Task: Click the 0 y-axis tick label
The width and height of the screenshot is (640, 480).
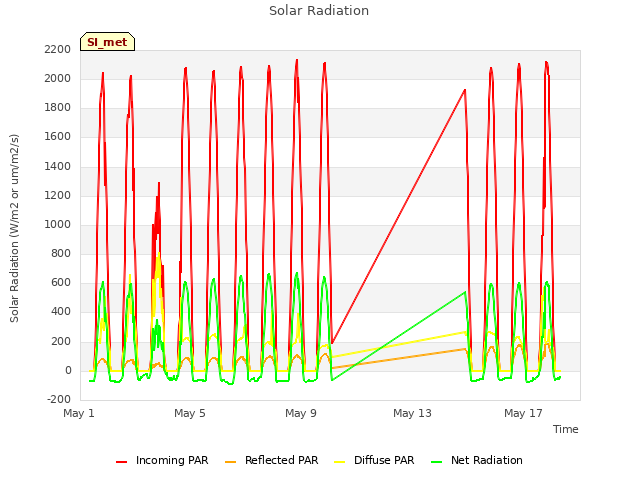Action: [68, 370]
